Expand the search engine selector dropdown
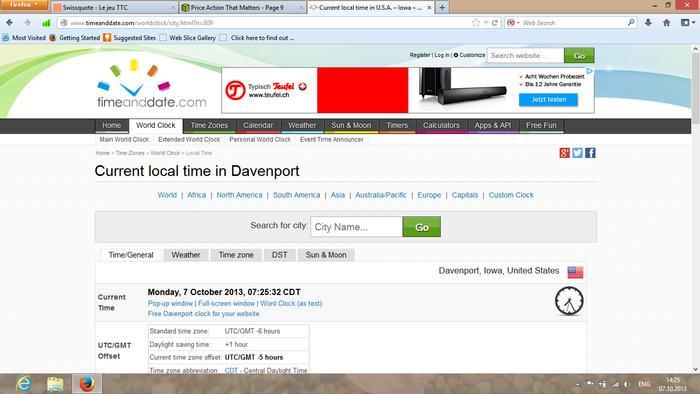The height and width of the screenshot is (394, 700). pos(513,23)
